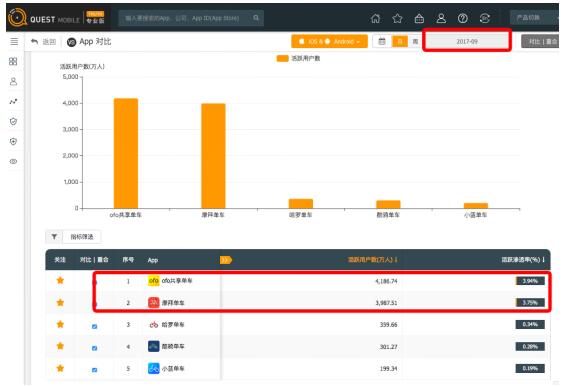This screenshot has width=580, height=386.
Task: Open the Home icon in top bar
Action: click(x=375, y=18)
